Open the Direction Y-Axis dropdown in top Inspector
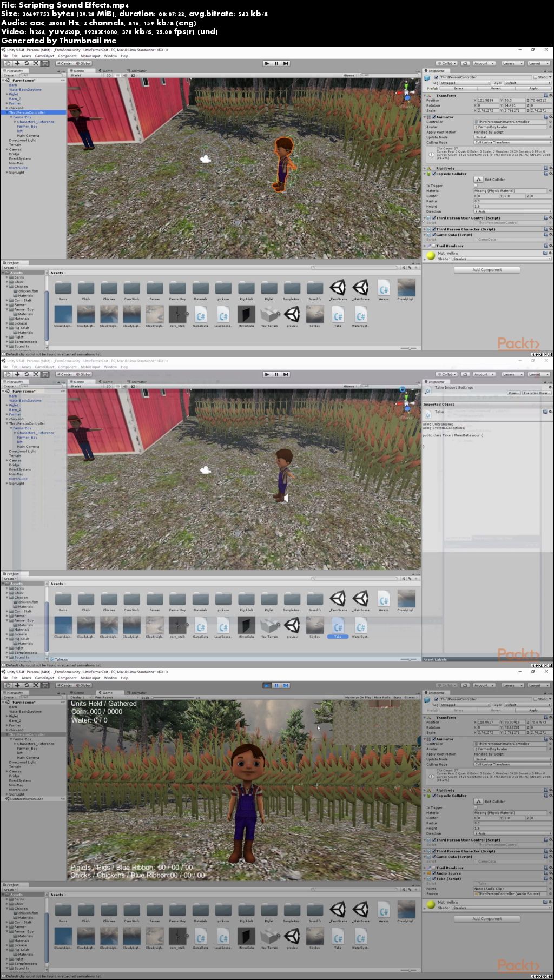This screenshot has width=554, height=980. click(512, 211)
